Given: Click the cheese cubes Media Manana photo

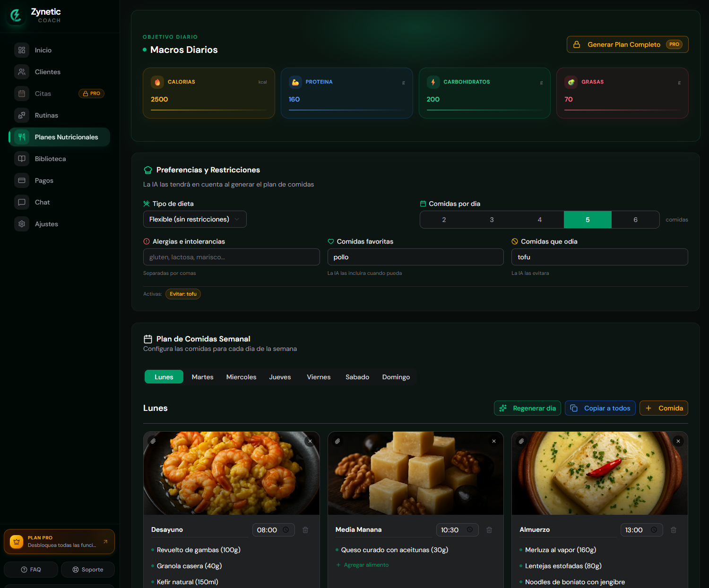Looking at the screenshot, I should click(x=415, y=473).
